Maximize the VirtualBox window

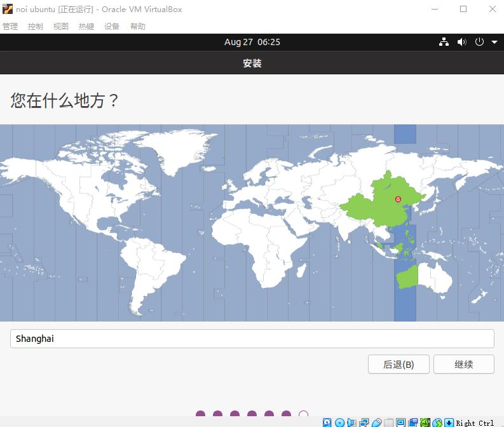tap(463, 9)
